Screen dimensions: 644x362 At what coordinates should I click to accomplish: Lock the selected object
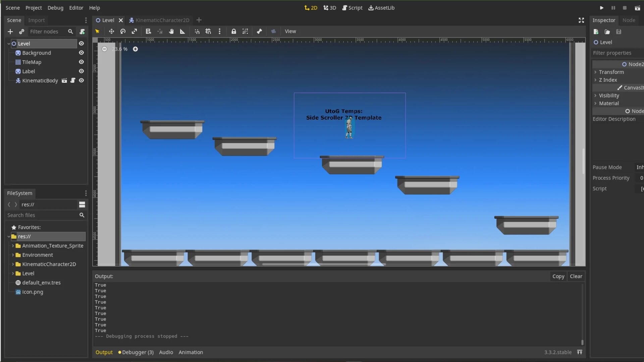[x=233, y=31]
